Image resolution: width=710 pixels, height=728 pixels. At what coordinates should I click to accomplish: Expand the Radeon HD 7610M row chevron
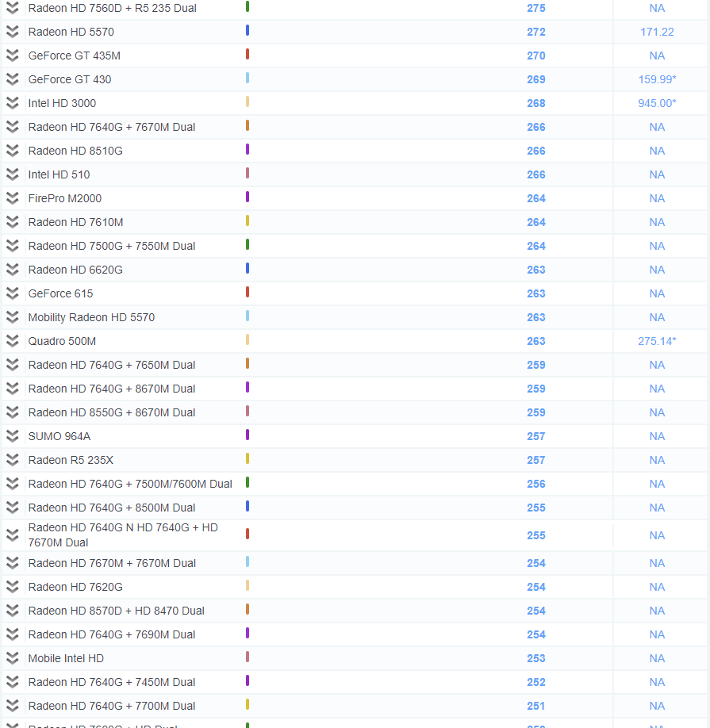tap(13, 222)
